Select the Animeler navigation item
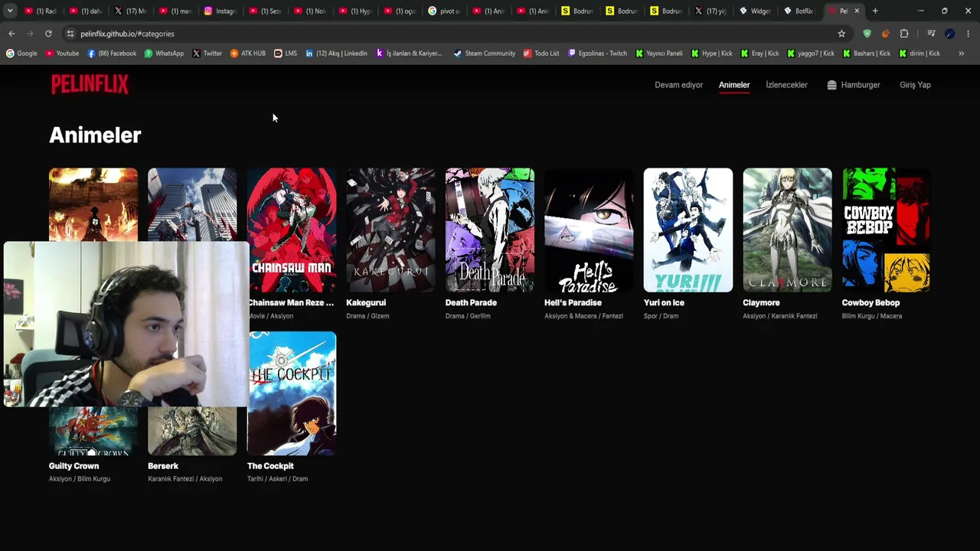 pos(734,85)
